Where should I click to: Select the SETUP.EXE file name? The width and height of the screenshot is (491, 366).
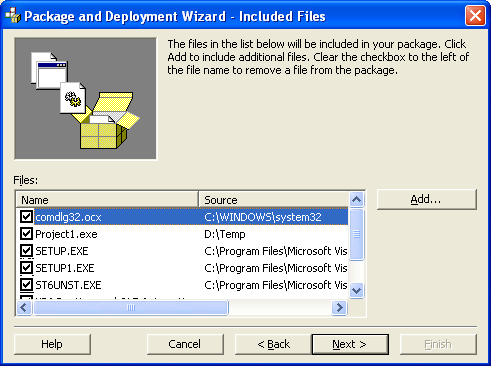point(62,251)
